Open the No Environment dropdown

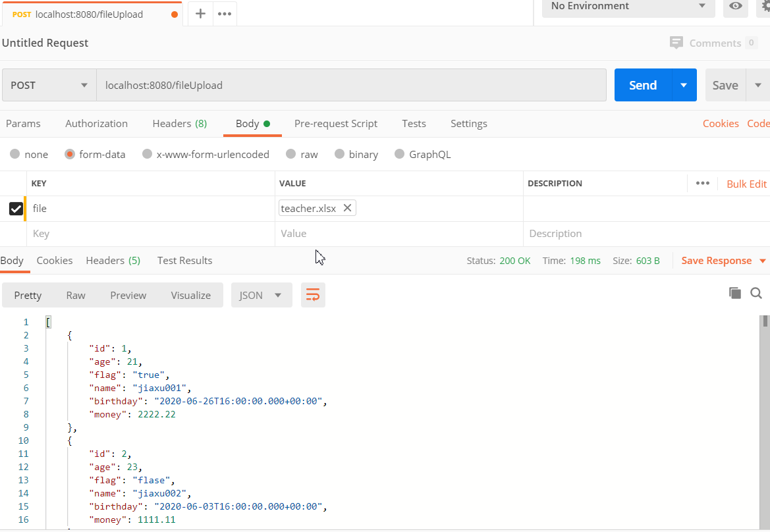click(628, 6)
